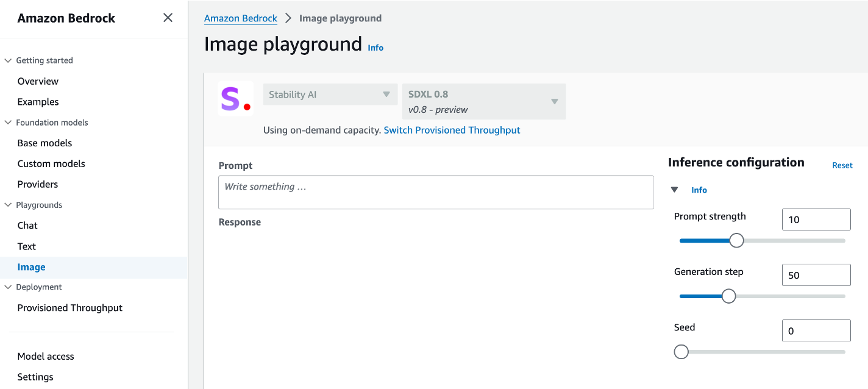Open Model access page
This screenshot has width=868, height=389.
pyautogui.click(x=46, y=356)
